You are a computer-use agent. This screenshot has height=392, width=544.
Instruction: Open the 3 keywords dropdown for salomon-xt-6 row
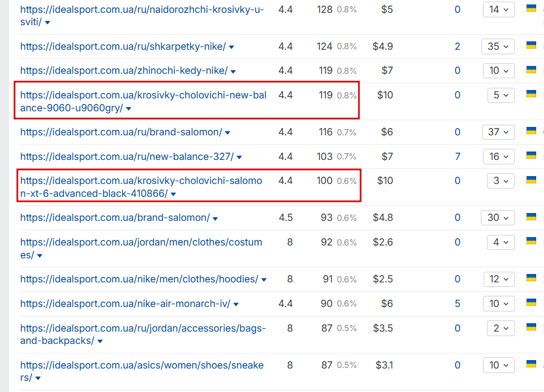click(500, 181)
